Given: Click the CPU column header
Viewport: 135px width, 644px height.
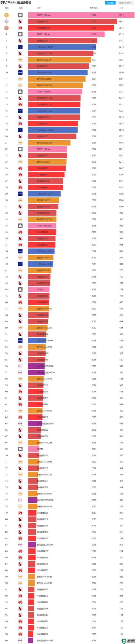Looking at the screenshot, I should pyautogui.click(x=39, y=8).
